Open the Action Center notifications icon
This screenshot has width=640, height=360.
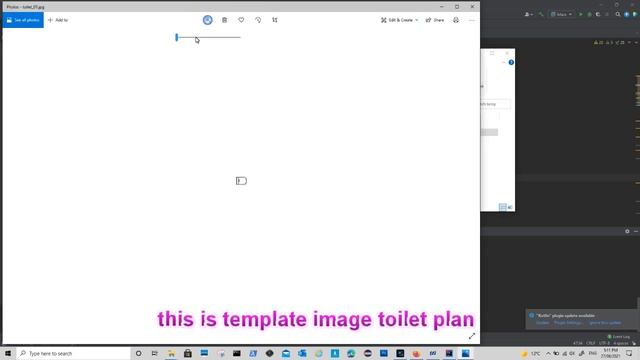629,353
